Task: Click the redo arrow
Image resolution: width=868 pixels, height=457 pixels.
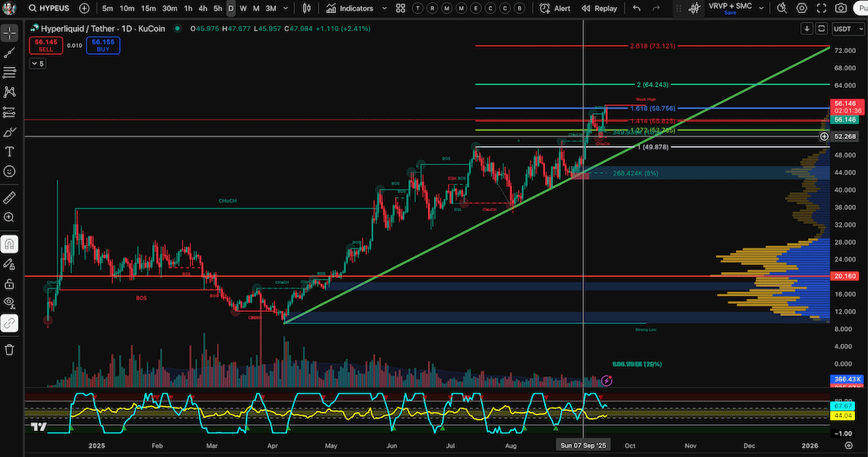Action: 656,9
